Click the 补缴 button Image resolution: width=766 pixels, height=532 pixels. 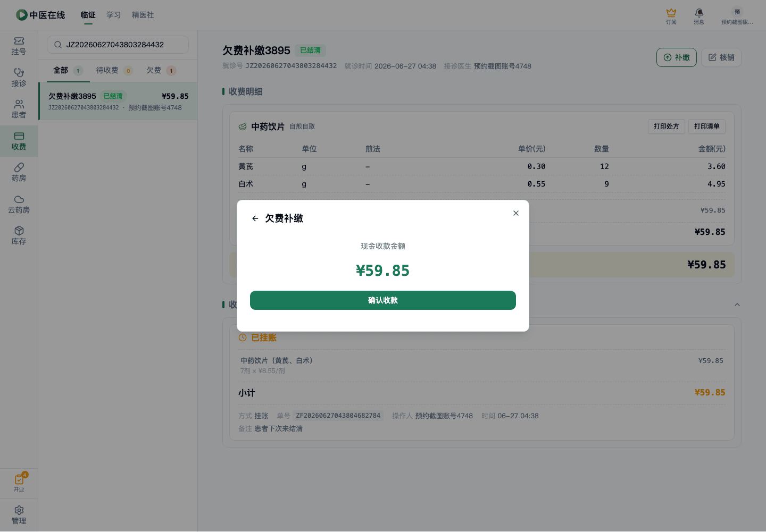pyautogui.click(x=677, y=57)
